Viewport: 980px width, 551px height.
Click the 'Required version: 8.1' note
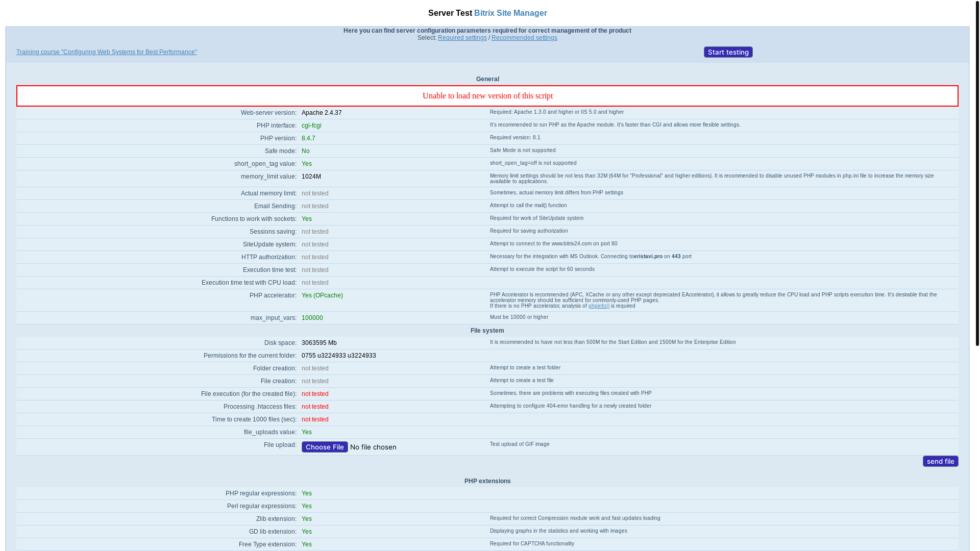tap(515, 138)
